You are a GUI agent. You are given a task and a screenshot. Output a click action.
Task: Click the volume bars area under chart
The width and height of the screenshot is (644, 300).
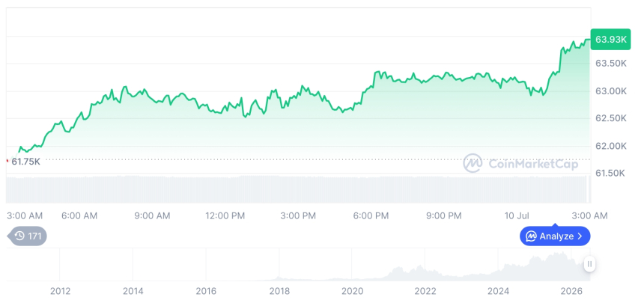coord(298,189)
